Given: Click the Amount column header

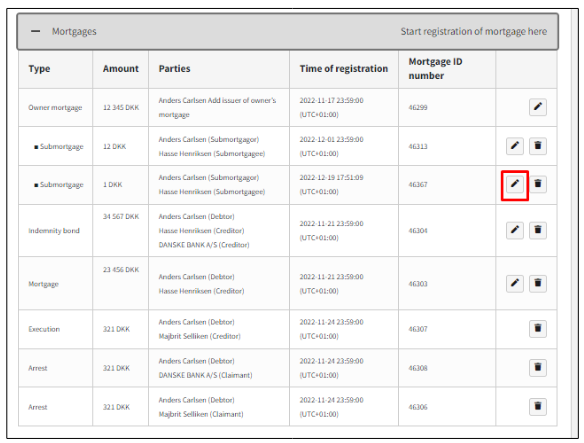Looking at the screenshot, I should pos(121,69).
